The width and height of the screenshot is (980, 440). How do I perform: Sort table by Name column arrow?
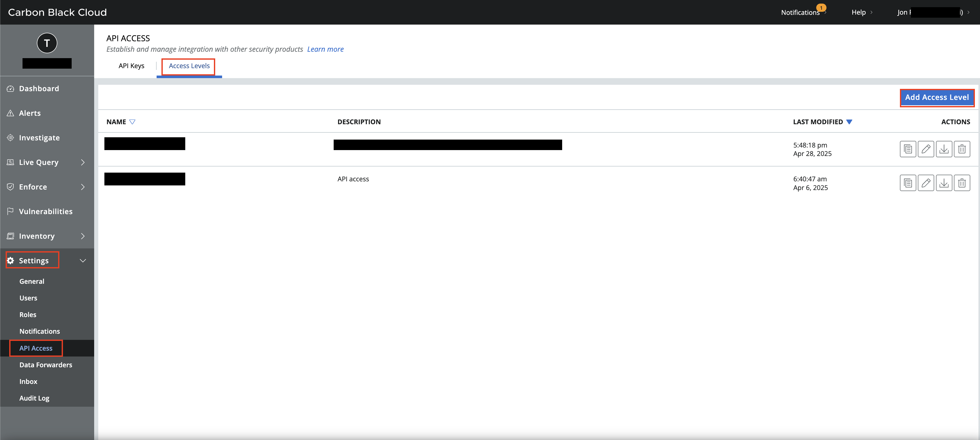click(x=132, y=122)
